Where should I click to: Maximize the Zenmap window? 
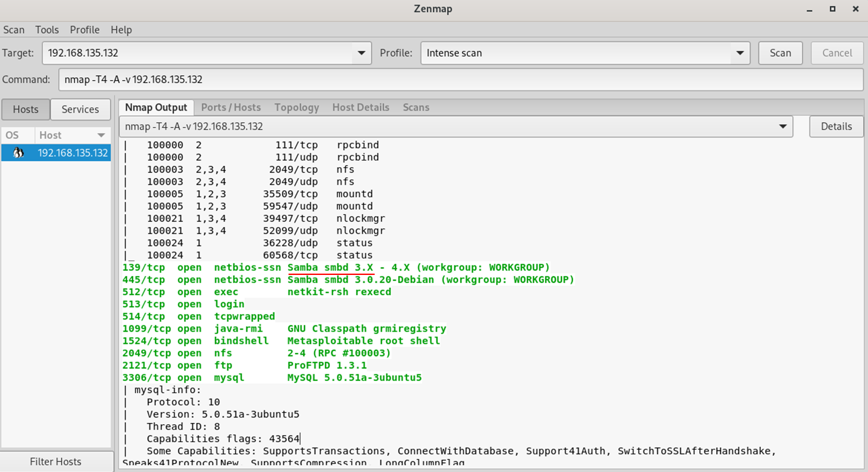click(832, 9)
